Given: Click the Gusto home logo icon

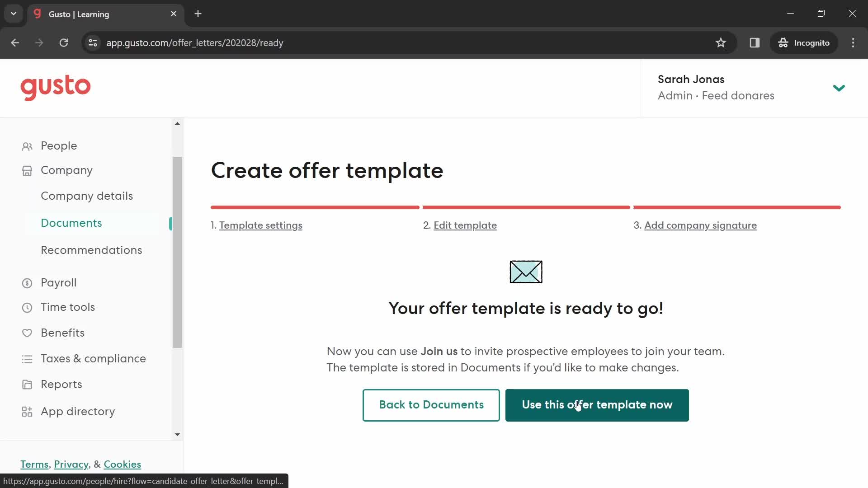Looking at the screenshot, I should (56, 88).
